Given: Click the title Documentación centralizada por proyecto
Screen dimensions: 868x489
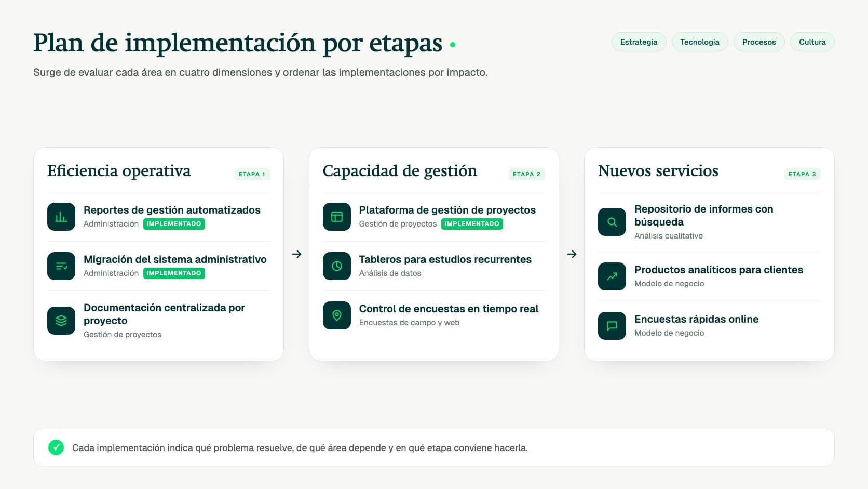Looking at the screenshot, I should (164, 314).
